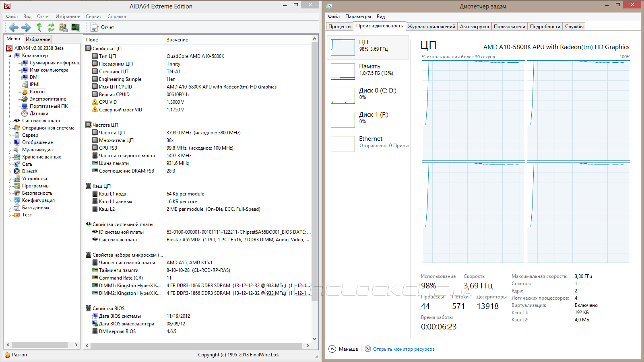This screenshot has width=644, height=362.
Task: Open the Вид menu in Task Manager
Action: (x=381, y=16)
